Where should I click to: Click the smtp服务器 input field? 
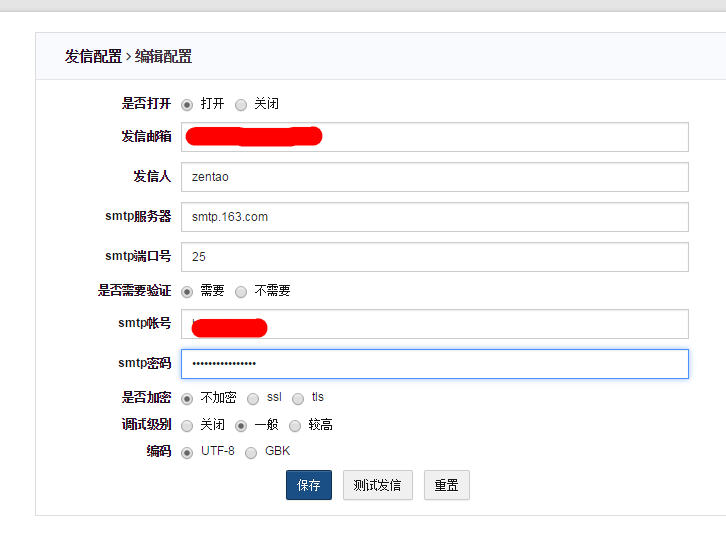tap(435, 217)
